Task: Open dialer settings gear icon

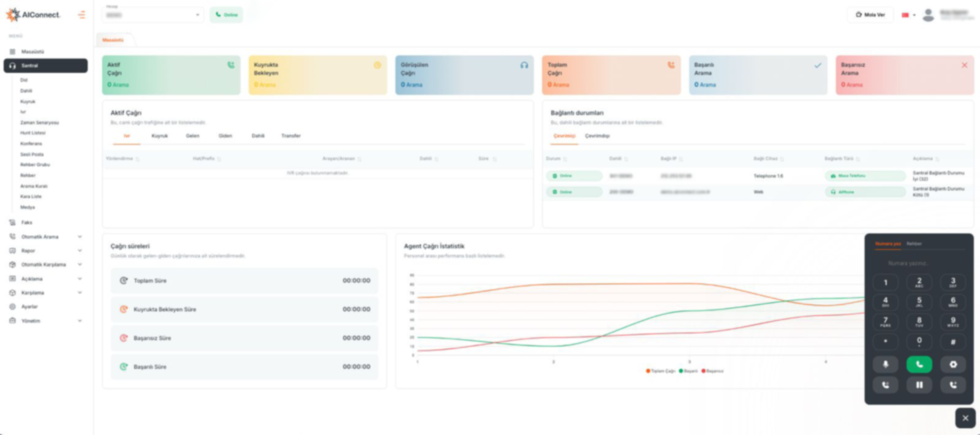Action: click(953, 365)
